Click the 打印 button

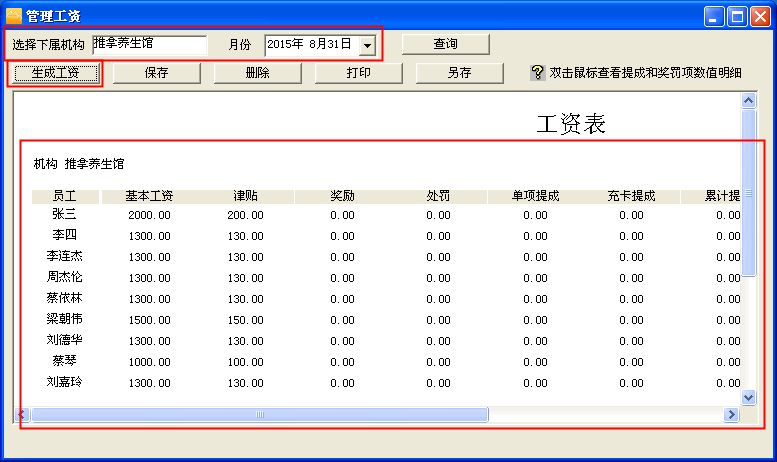pos(359,73)
